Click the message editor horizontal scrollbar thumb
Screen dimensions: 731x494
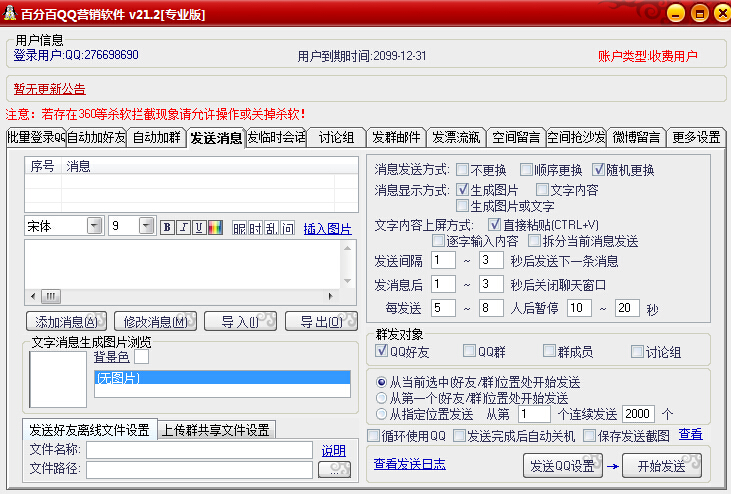click(x=50, y=296)
